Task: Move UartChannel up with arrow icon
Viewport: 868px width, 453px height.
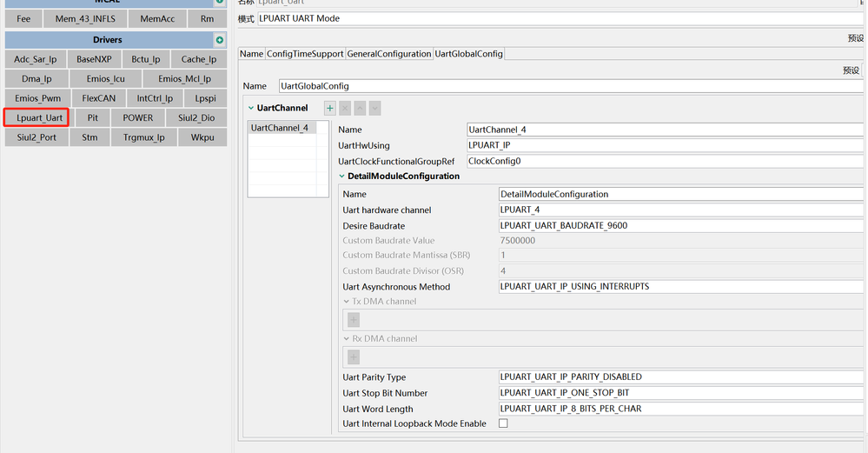Action: point(360,109)
